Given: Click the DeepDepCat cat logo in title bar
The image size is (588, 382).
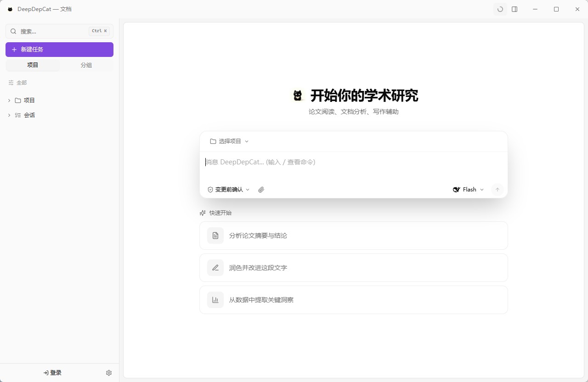Looking at the screenshot, I should coord(10,9).
